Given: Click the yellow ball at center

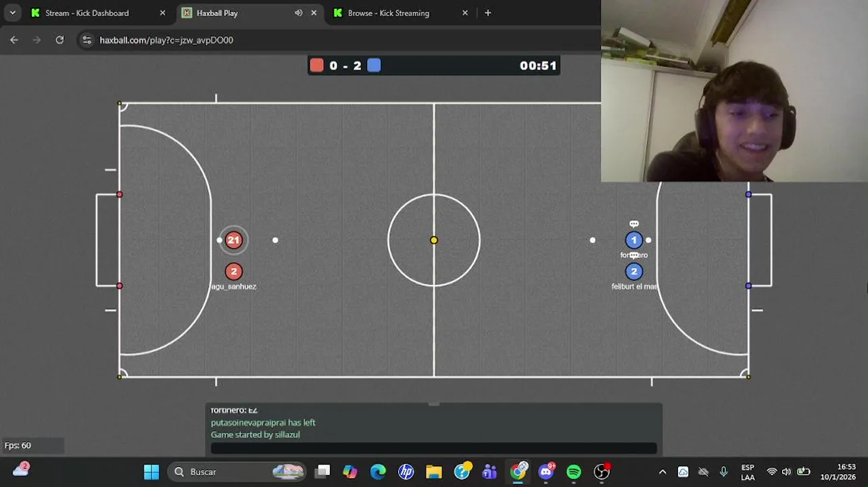Looking at the screenshot, I should 434,240.
